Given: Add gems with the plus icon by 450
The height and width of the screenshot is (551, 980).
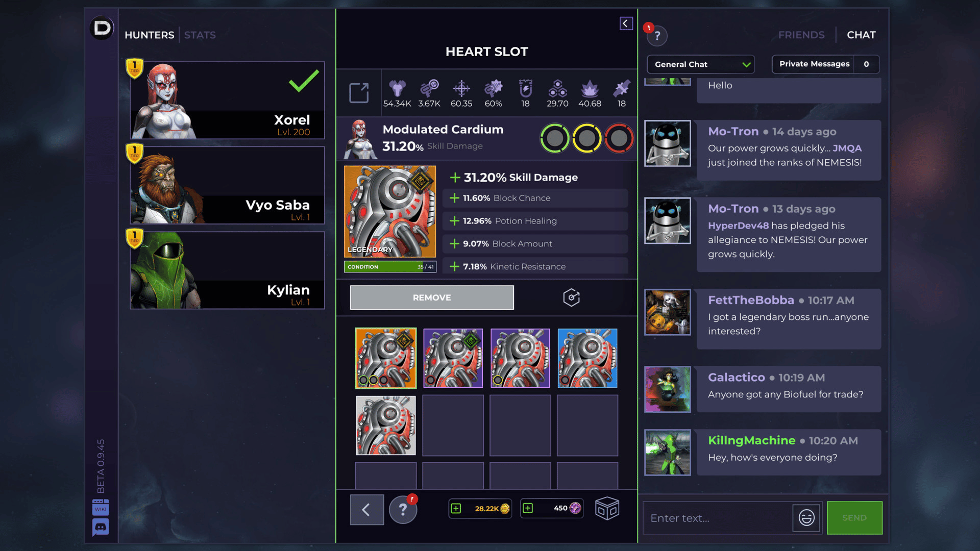Looking at the screenshot, I should pyautogui.click(x=528, y=508).
